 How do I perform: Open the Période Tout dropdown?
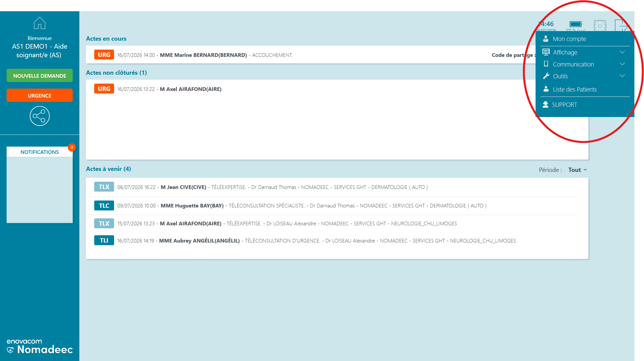[578, 170]
